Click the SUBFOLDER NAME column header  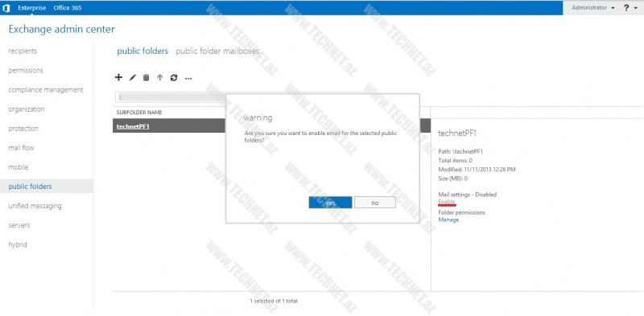point(139,112)
